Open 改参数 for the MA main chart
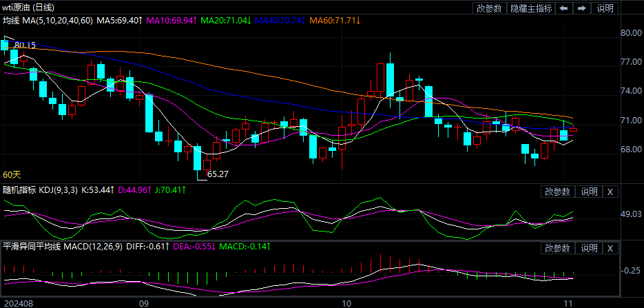The width and height of the screenshot is (644, 308). 489,8
